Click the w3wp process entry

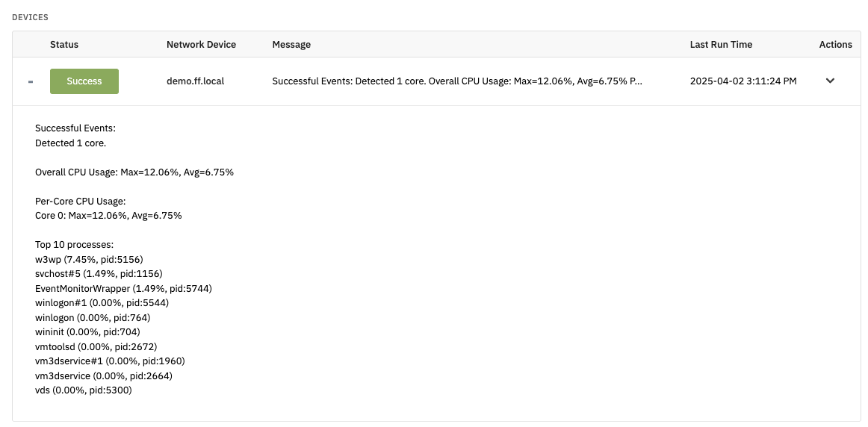pos(89,259)
